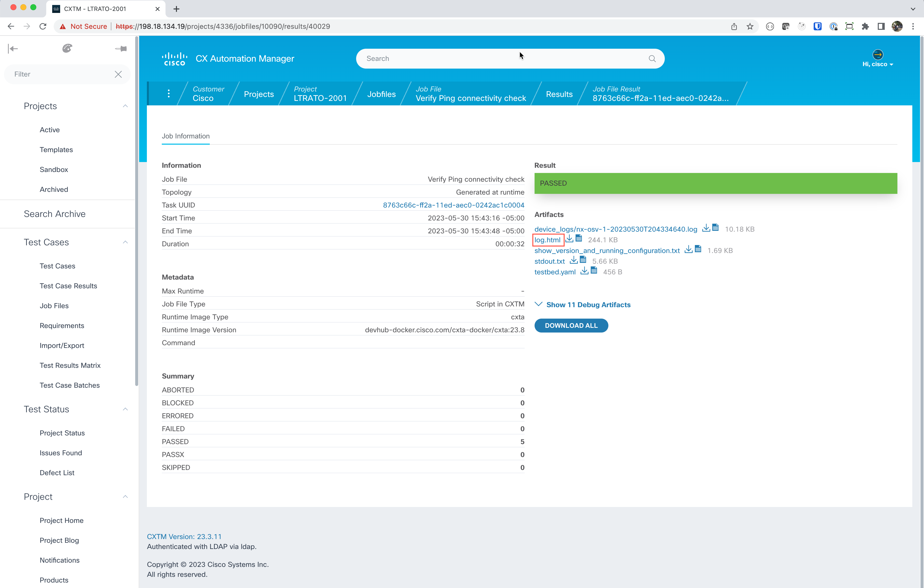924x588 pixels.
Task: Click the CXTM Version 23.3.11 link
Action: click(184, 537)
